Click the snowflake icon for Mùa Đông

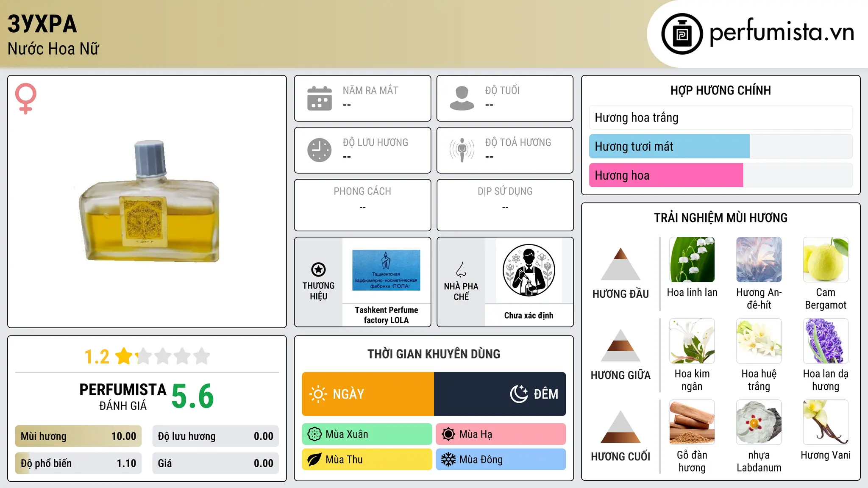click(x=448, y=460)
